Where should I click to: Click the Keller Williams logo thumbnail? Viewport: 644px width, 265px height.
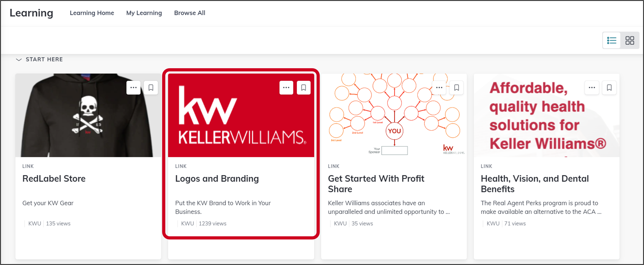[241, 117]
